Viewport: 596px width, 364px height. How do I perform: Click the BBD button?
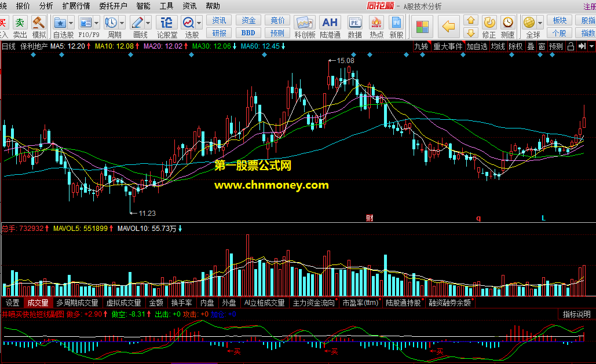(x=248, y=33)
